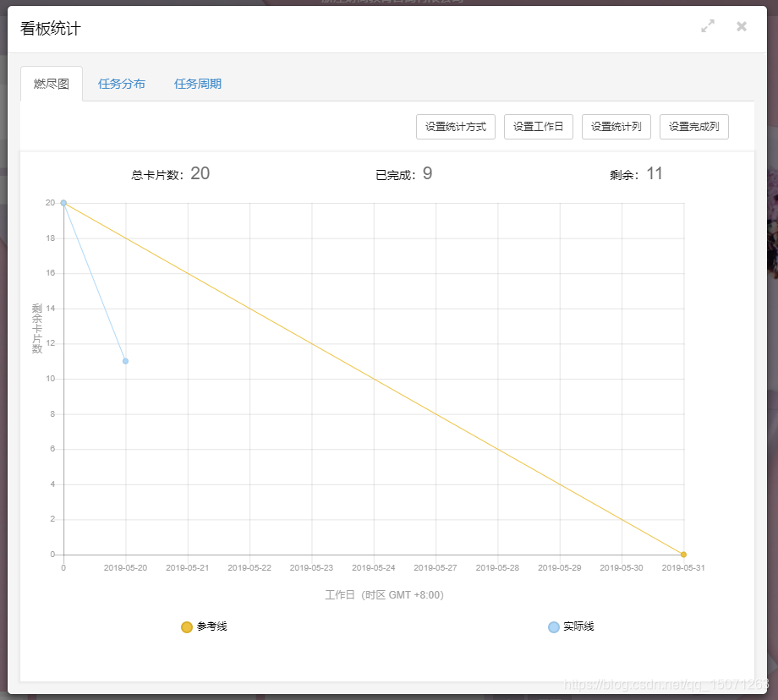Switch to the 燃尽图 tab

coord(52,84)
